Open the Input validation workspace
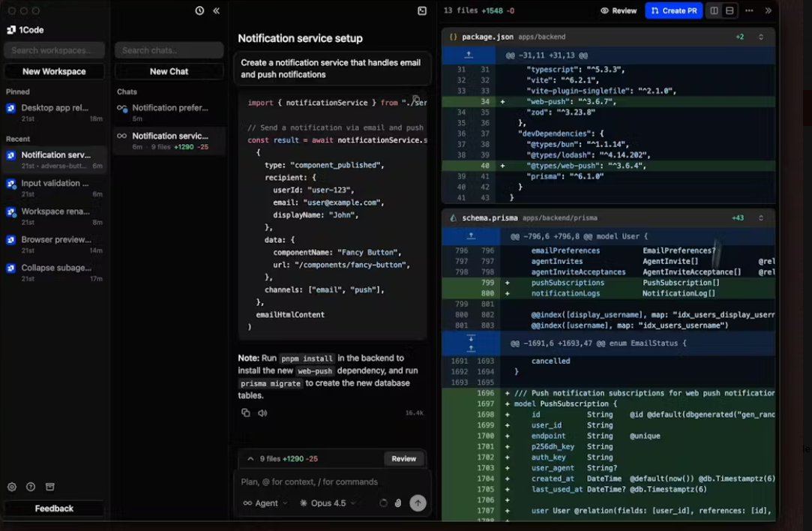This screenshot has width=812, height=531. pos(55,183)
